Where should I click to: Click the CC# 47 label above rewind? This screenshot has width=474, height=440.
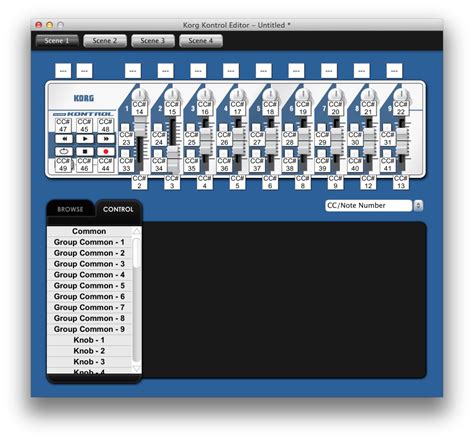[63, 125]
